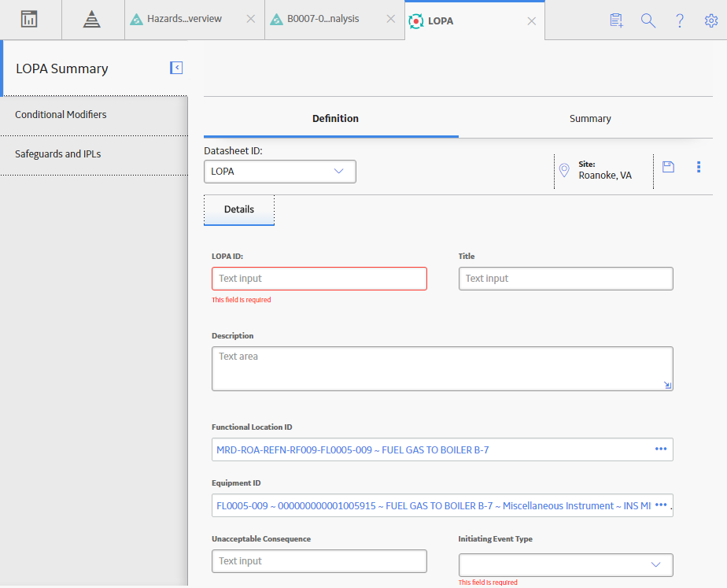Open the dashboard chart icon tab
This screenshot has height=588, width=727.
(29, 20)
